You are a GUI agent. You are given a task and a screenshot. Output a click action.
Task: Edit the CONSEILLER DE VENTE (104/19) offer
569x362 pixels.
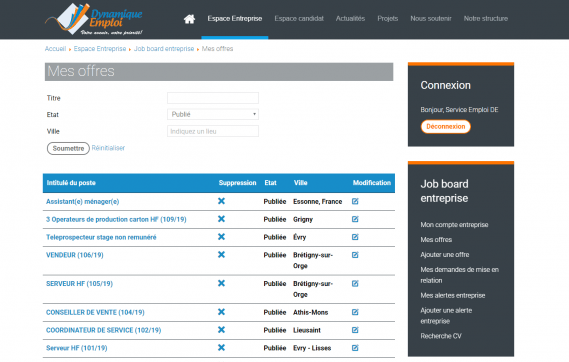(x=355, y=312)
